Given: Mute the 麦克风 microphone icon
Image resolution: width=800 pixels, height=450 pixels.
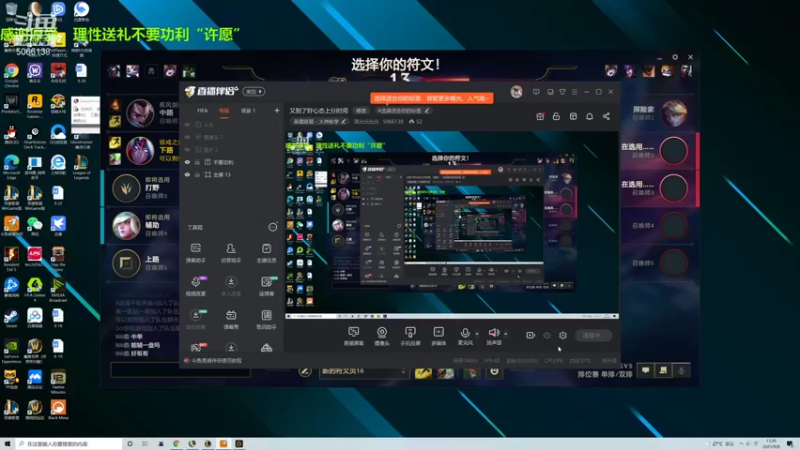Looking at the screenshot, I should (465, 333).
